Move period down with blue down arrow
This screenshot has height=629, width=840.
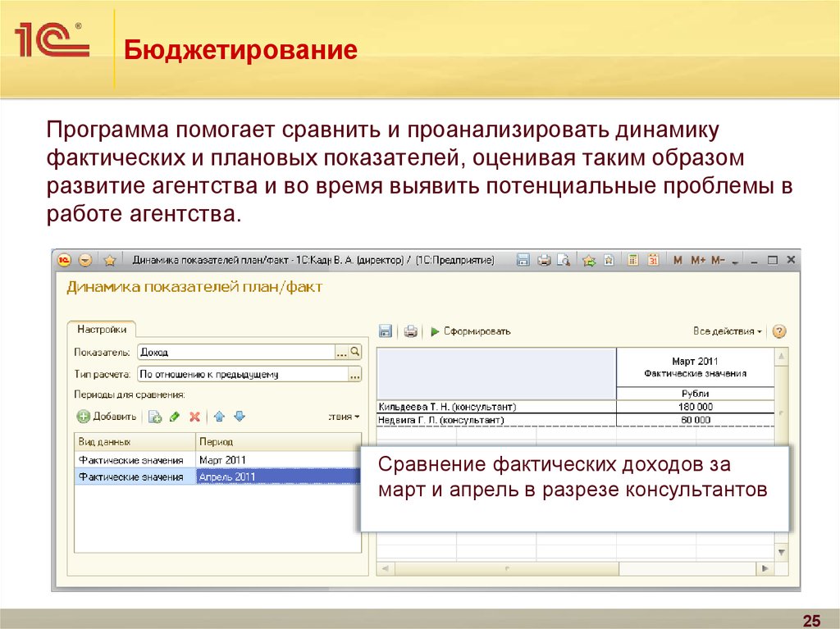tap(240, 417)
